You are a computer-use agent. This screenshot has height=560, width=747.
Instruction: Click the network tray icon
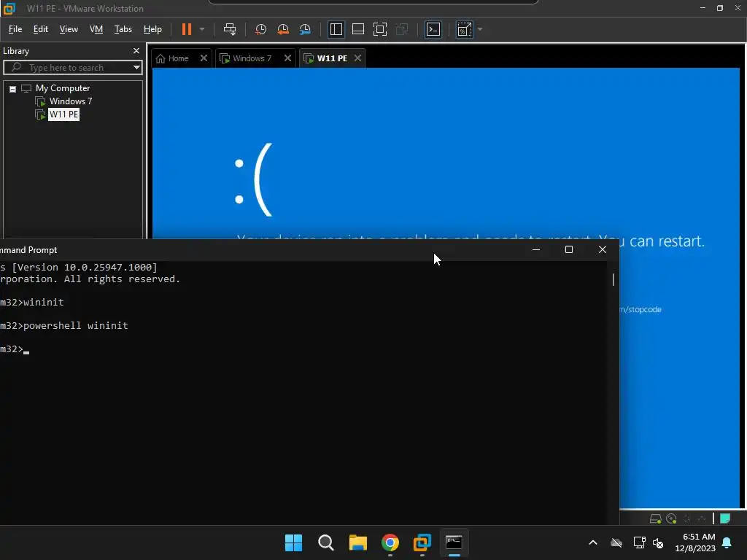click(x=639, y=542)
